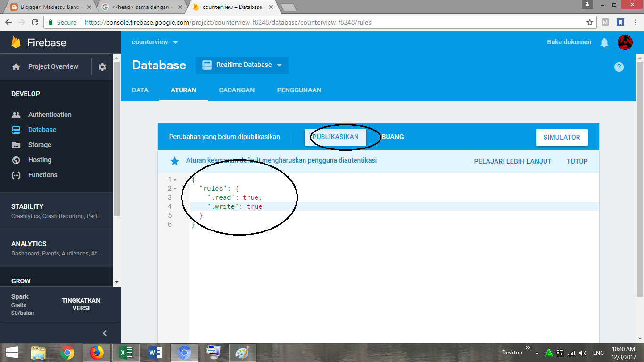Open the user profile avatar

[625, 42]
